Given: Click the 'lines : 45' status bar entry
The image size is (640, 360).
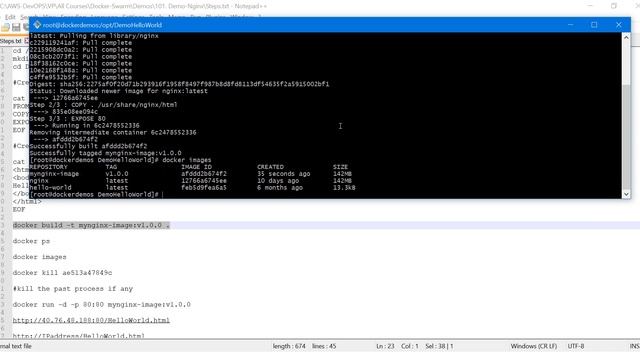Looking at the screenshot, I should (324, 346).
